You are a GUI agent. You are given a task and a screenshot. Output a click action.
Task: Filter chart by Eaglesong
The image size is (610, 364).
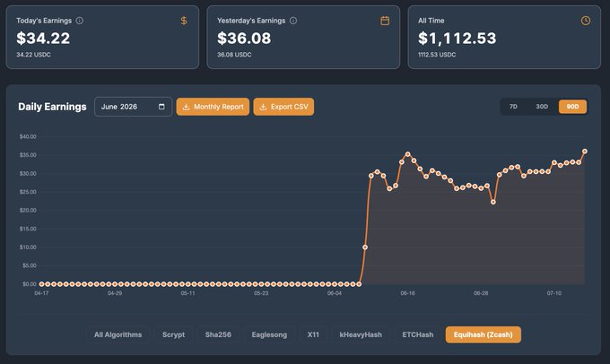point(269,334)
